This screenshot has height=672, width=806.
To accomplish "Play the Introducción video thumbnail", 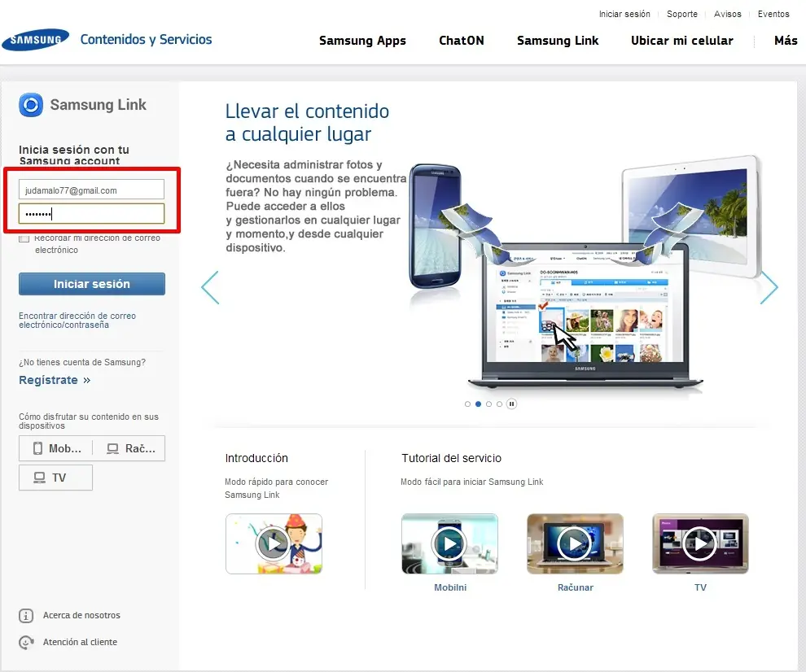I will click(274, 543).
